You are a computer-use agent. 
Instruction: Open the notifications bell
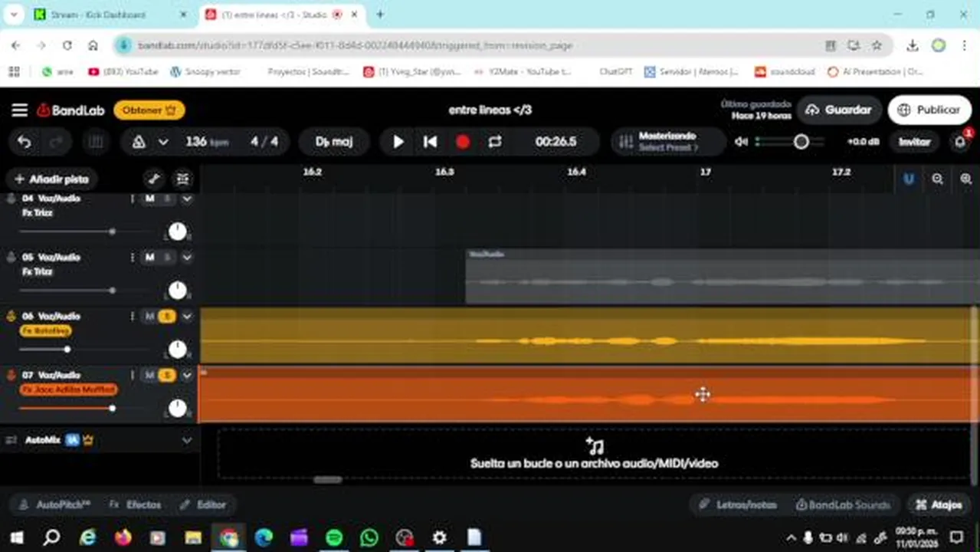(960, 142)
